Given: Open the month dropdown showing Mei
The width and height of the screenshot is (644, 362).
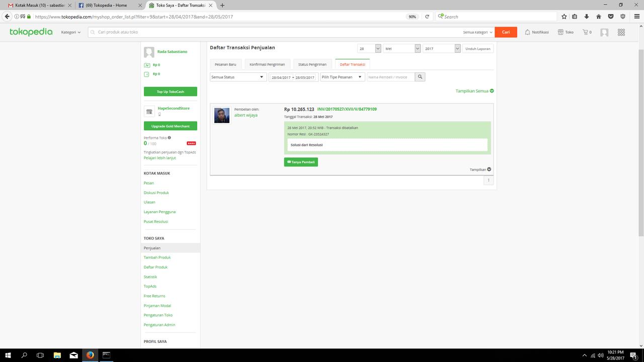Looking at the screenshot, I should [402, 49].
